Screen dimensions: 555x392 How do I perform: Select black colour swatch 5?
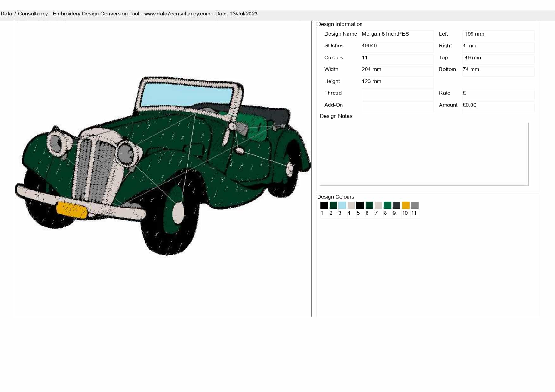(x=360, y=205)
